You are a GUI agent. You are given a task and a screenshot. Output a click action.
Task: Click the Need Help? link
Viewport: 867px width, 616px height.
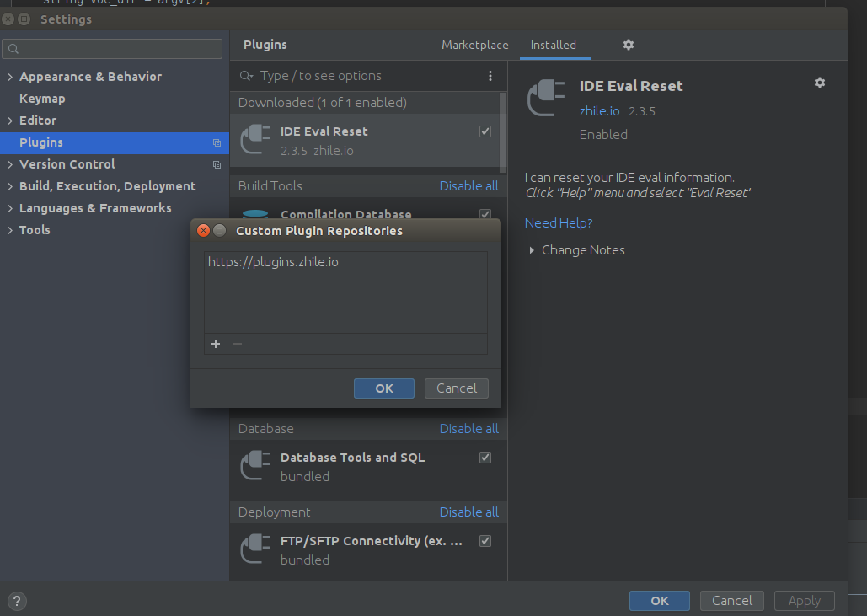coord(559,222)
